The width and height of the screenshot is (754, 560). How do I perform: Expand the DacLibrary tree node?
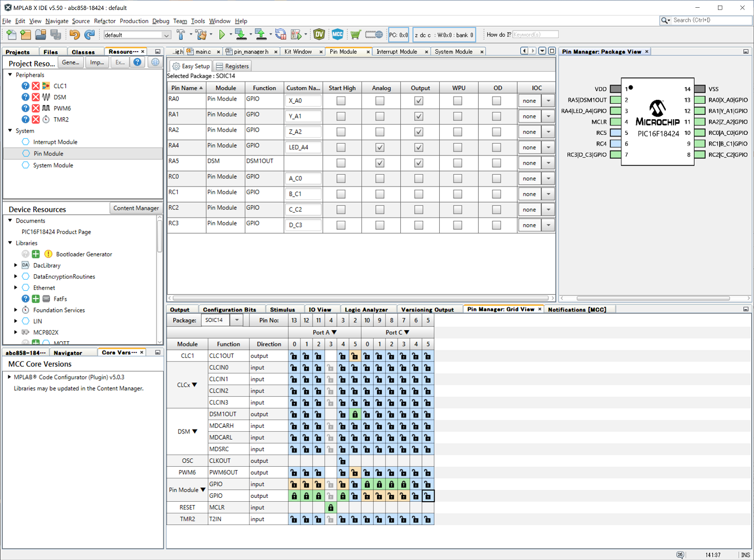16,265
